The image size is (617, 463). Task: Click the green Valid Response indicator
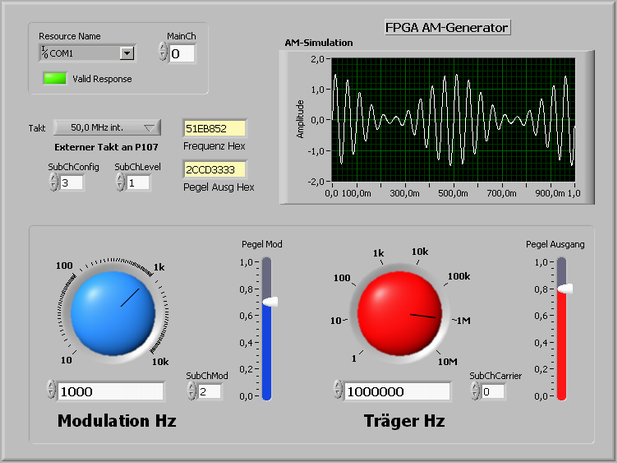(x=55, y=78)
